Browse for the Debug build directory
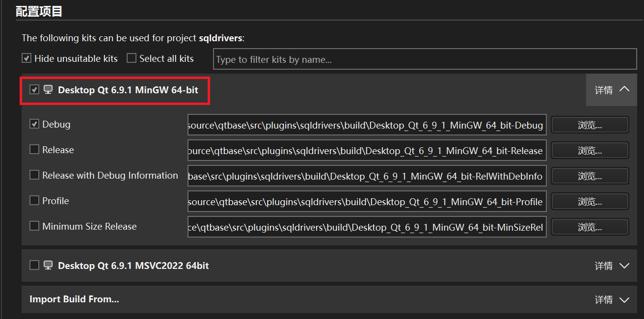The image size is (644, 319). click(x=590, y=125)
